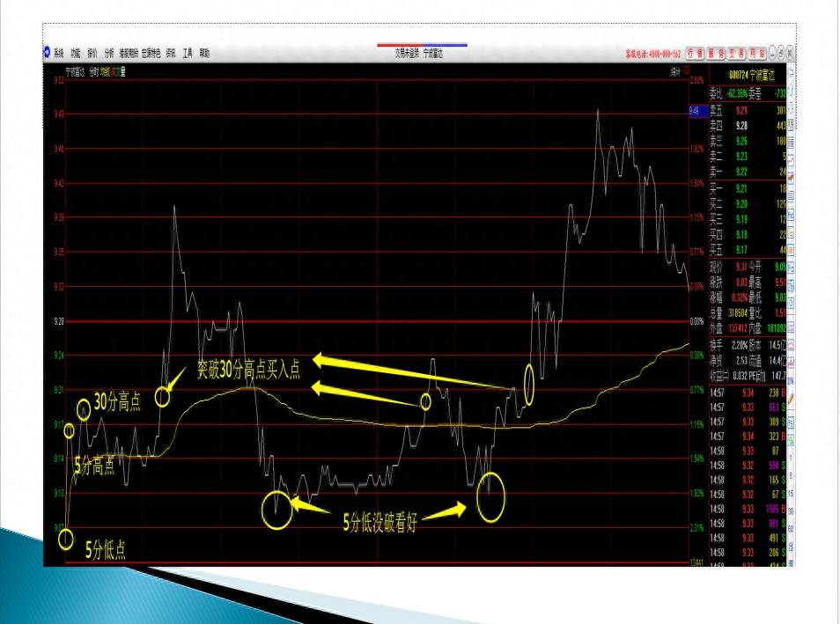
Task: Open the 报价 menu
Action: (92, 53)
